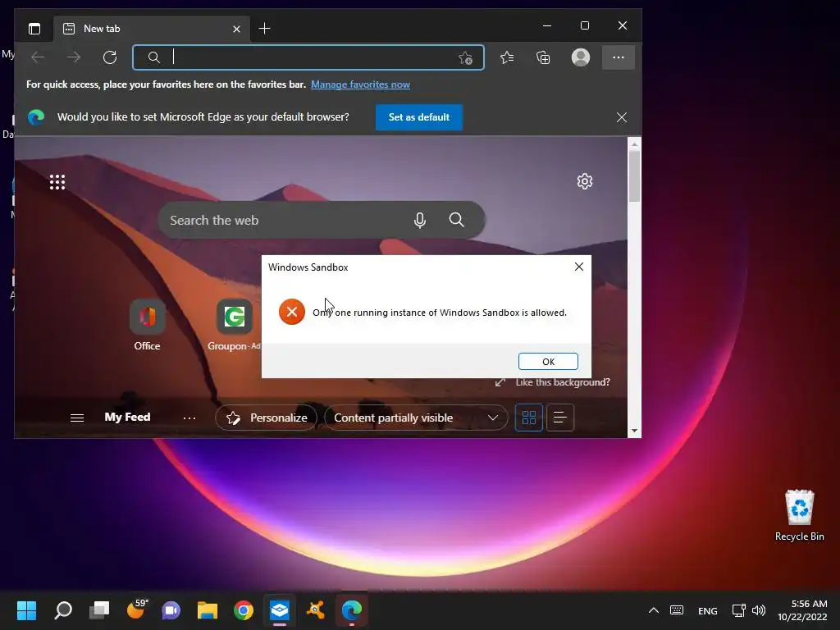Click the web search magnifier icon

click(456, 220)
